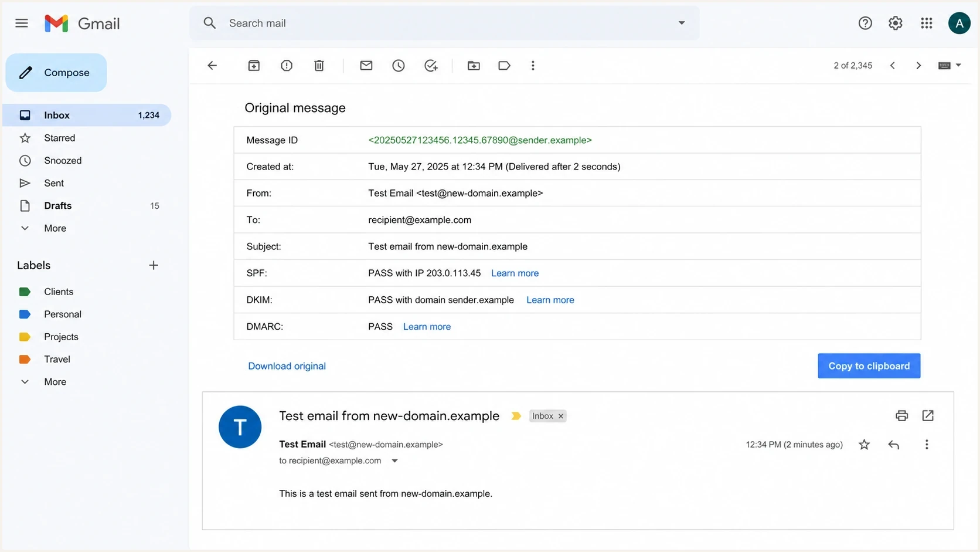Click the Move to folder icon
980x552 pixels.
[474, 66]
